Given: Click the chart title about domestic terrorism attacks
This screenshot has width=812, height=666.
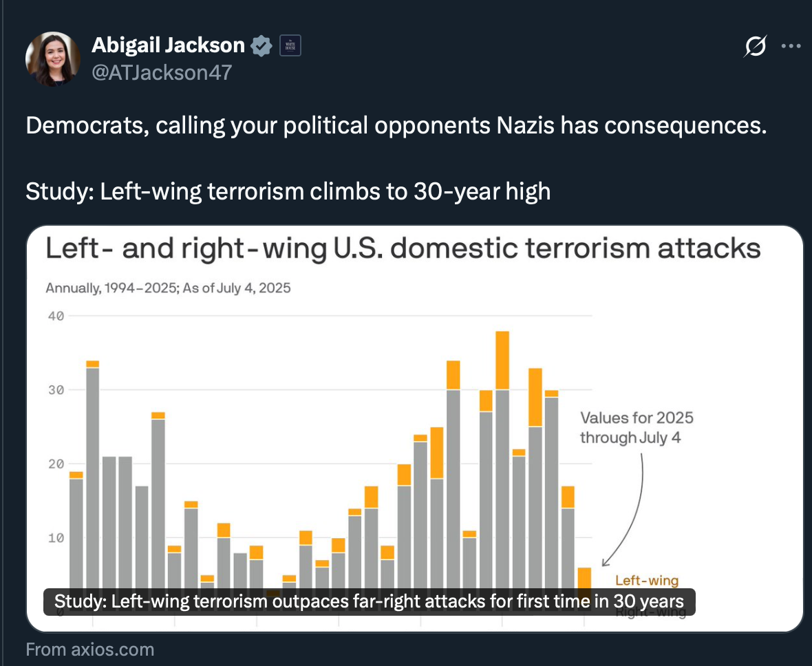Looking at the screenshot, I should tap(403, 249).
